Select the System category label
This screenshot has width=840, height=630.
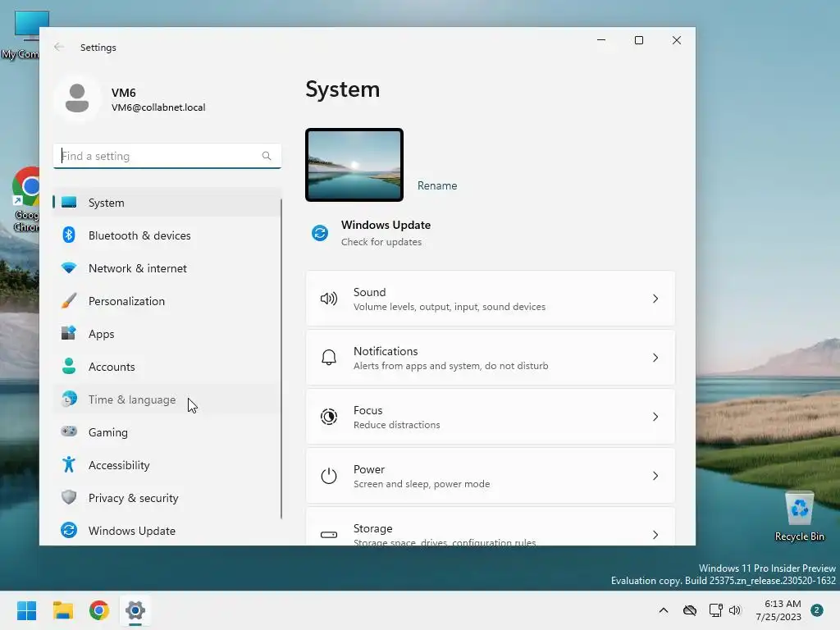point(106,203)
